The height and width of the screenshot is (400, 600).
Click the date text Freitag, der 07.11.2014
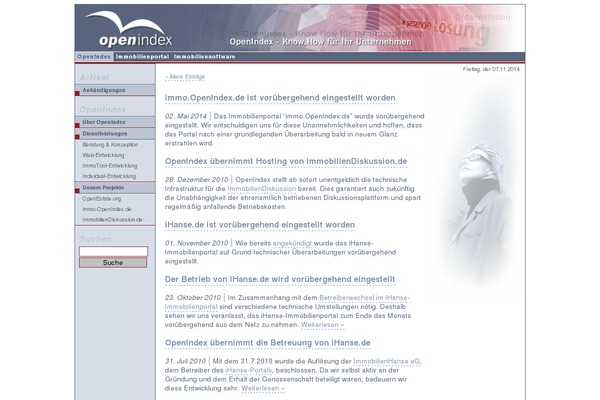(x=491, y=69)
